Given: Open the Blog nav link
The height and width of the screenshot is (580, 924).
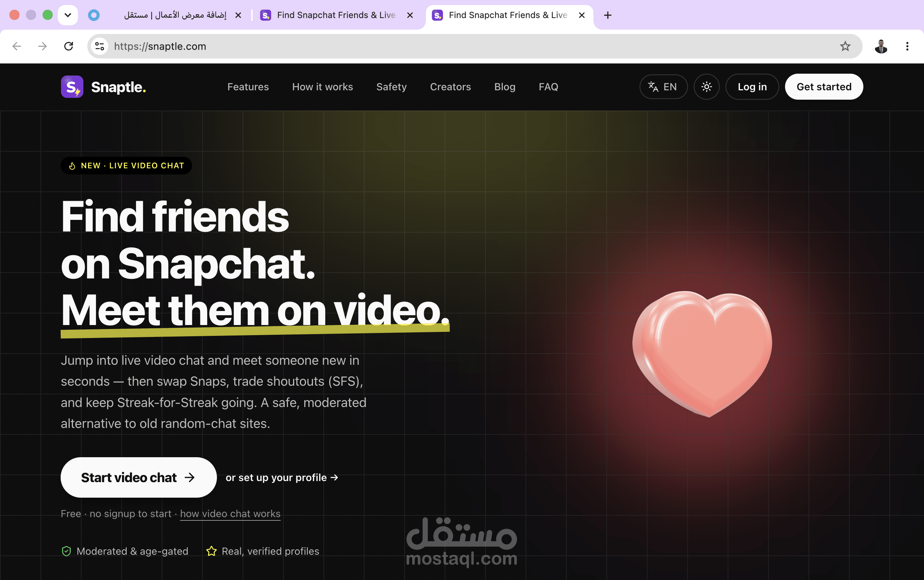Looking at the screenshot, I should (x=505, y=87).
